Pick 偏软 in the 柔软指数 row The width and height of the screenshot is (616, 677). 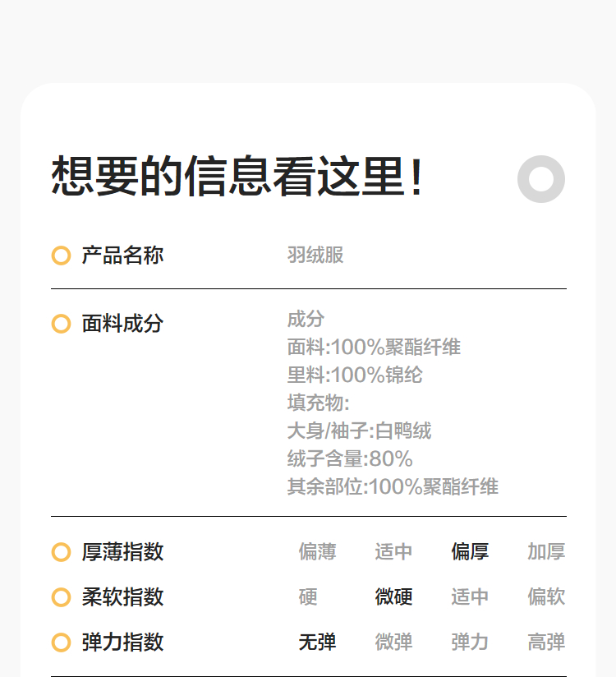click(546, 597)
